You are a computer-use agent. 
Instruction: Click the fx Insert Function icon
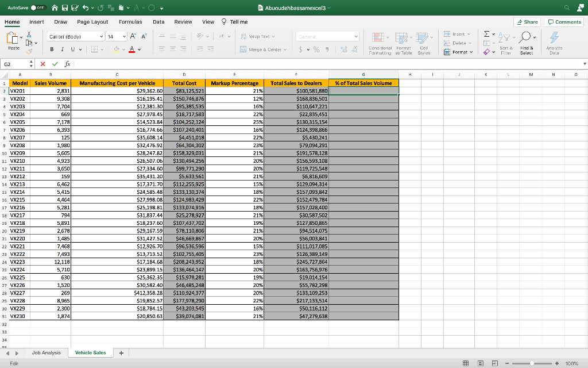tap(67, 64)
